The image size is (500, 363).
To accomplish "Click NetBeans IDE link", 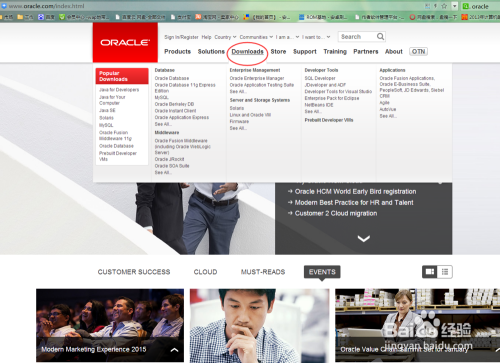I will [319, 105].
